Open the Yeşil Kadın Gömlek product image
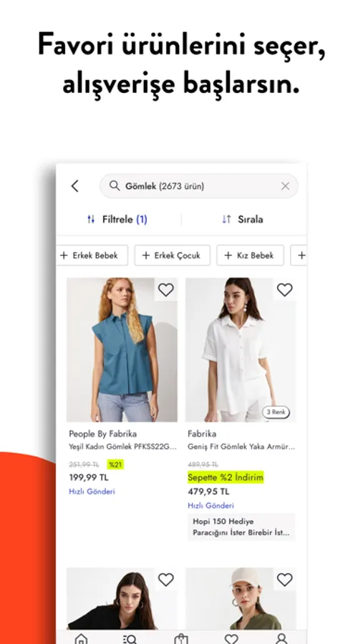This screenshot has height=644, width=363. point(122,350)
